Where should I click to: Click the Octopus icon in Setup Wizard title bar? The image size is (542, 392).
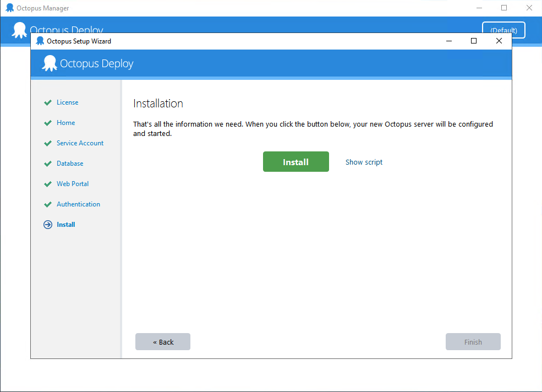point(40,41)
